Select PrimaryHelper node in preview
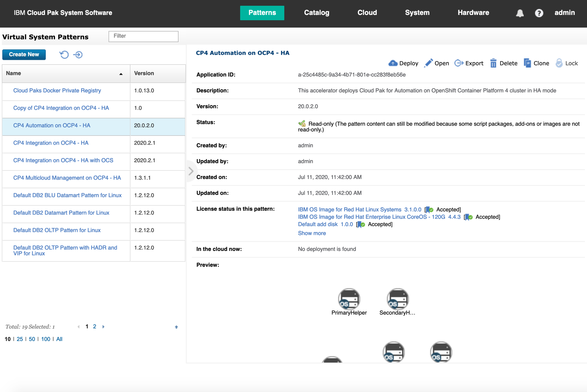 pos(349,299)
